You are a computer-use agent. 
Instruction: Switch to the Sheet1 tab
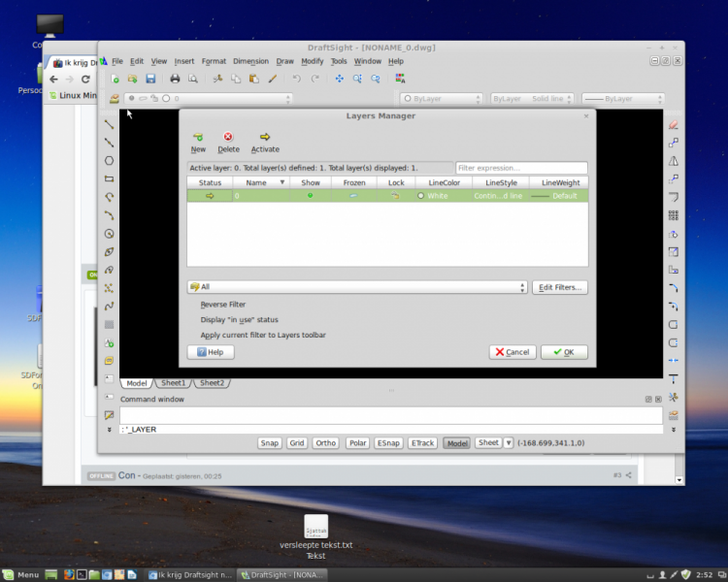click(173, 383)
